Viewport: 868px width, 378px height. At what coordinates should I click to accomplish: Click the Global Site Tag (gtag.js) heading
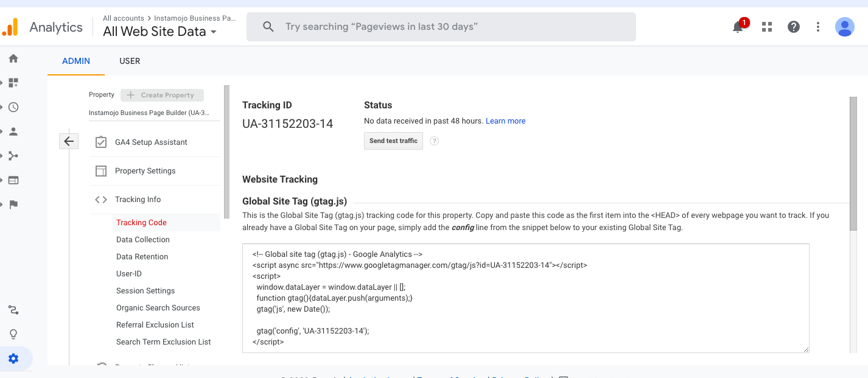[295, 201]
